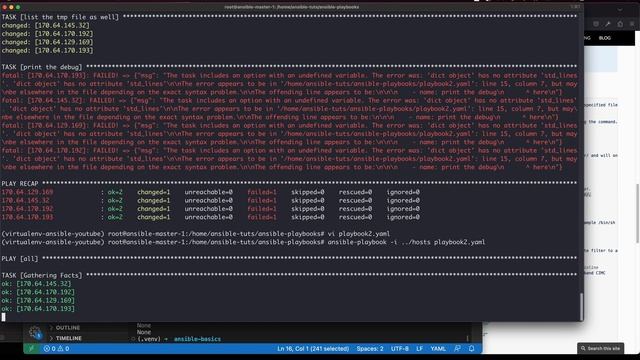This screenshot has height=360, width=640.
Task: Click the "(.venv)" prompt in the VS Code terminal
Action: click(149, 339)
